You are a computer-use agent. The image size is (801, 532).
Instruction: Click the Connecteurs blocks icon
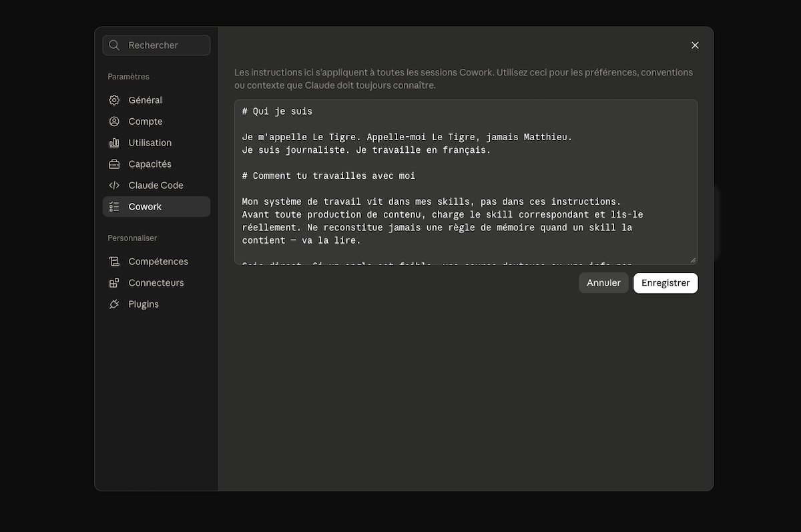coord(114,283)
